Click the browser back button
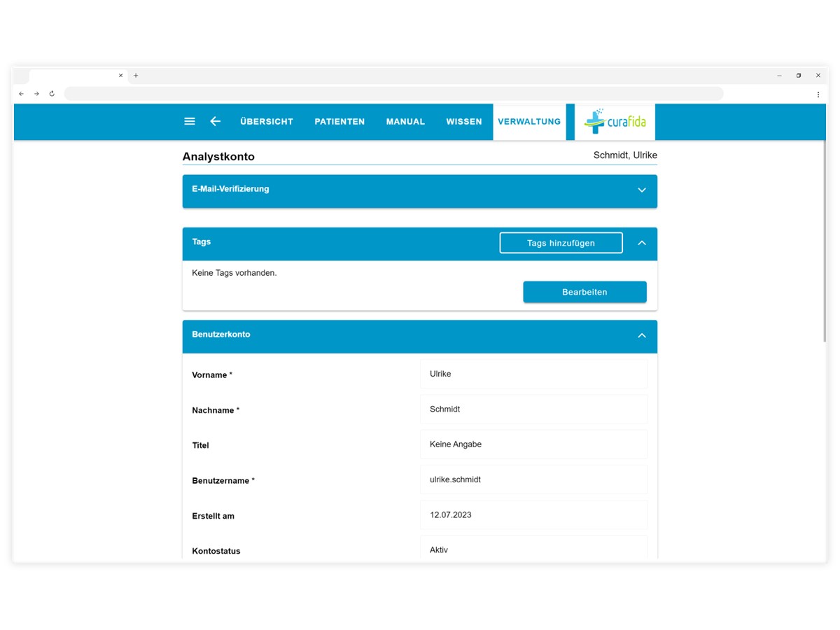 21,94
